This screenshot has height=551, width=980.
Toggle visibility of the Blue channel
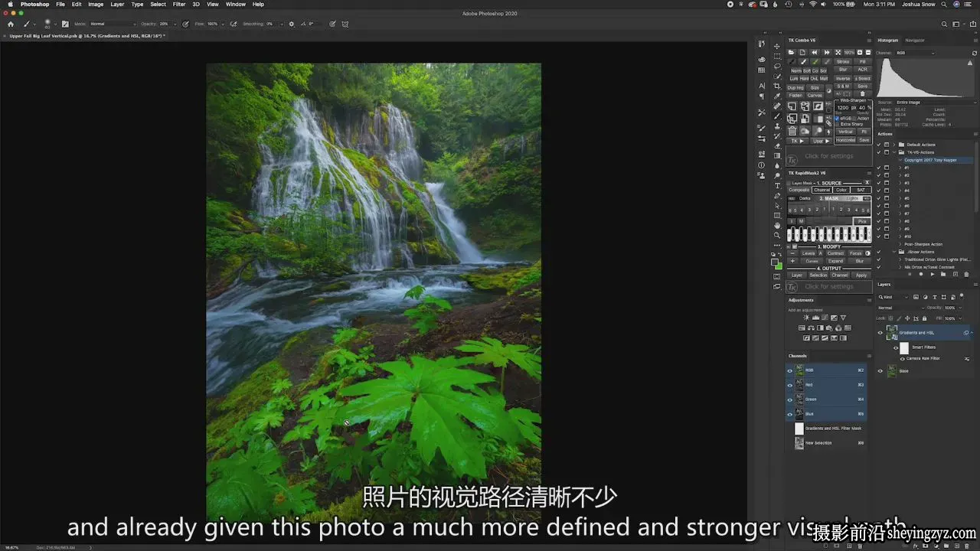point(790,414)
